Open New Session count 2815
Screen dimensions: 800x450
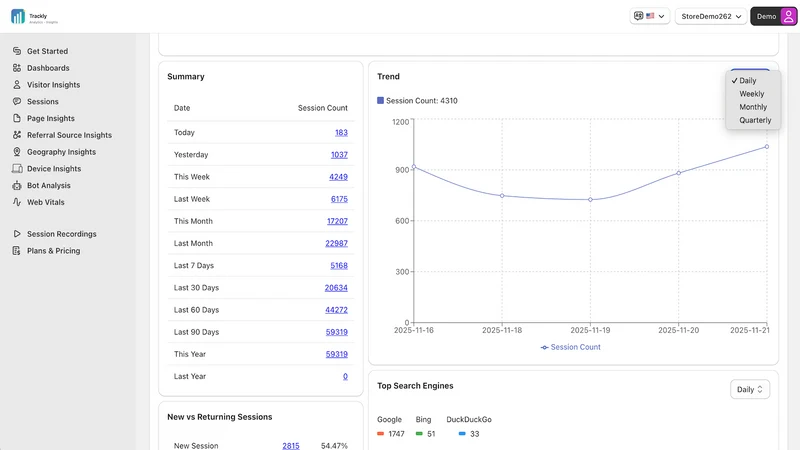[291, 446]
